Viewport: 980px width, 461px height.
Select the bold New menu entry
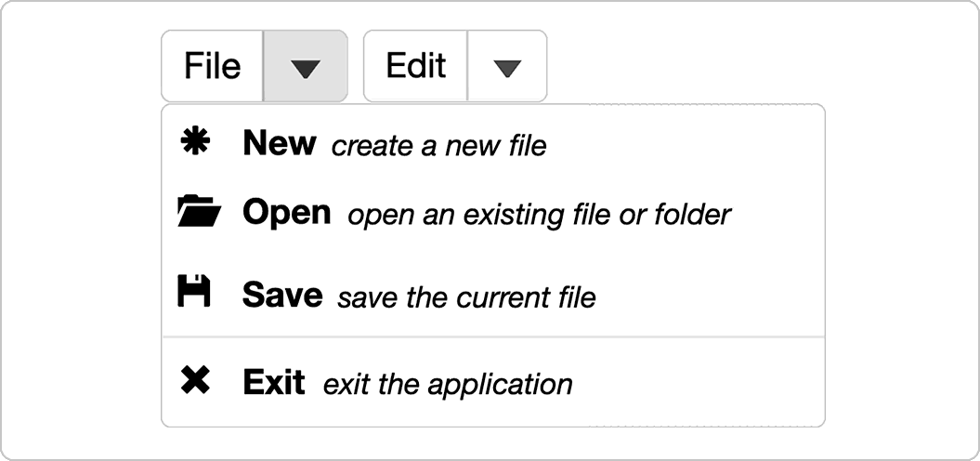click(x=280, y=143)
